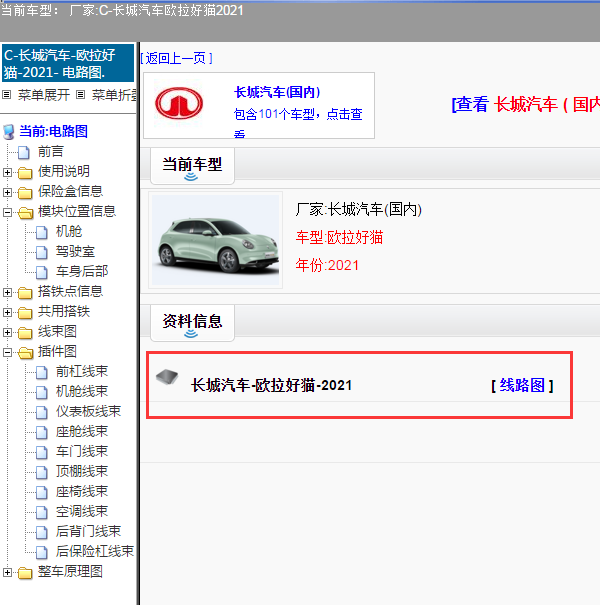This screenshot has height=605, width=600.
Task: Expand the 共用搭铁 tree node
Action: point(7,312)
